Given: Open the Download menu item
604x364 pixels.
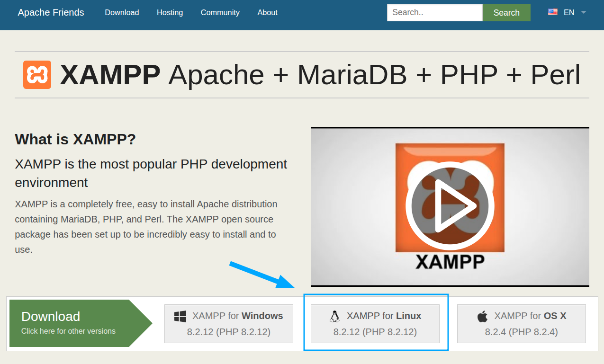Looking at the screenshot, I should pos(122,12).
